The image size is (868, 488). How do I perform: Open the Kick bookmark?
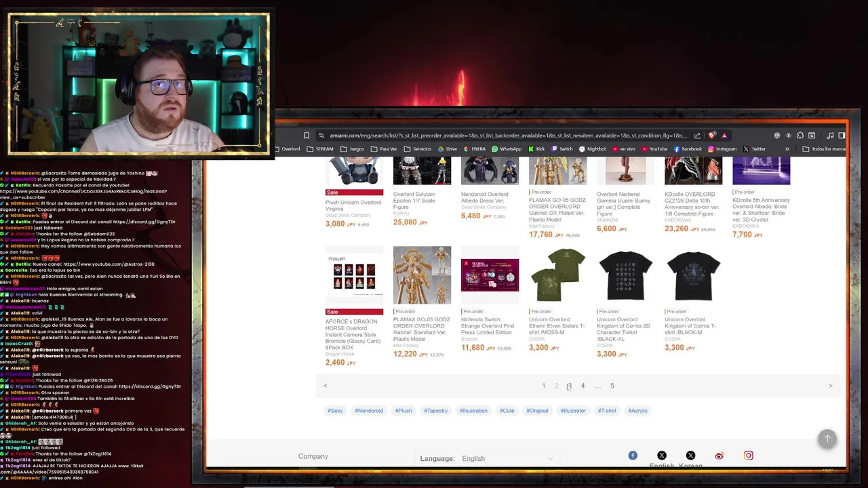pos(536,149)
